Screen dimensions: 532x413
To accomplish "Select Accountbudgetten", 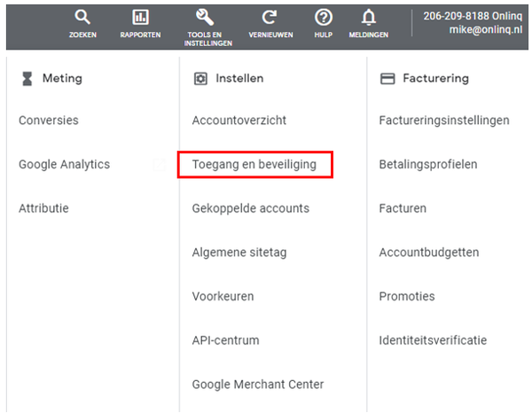I will [x=429, y=253].
